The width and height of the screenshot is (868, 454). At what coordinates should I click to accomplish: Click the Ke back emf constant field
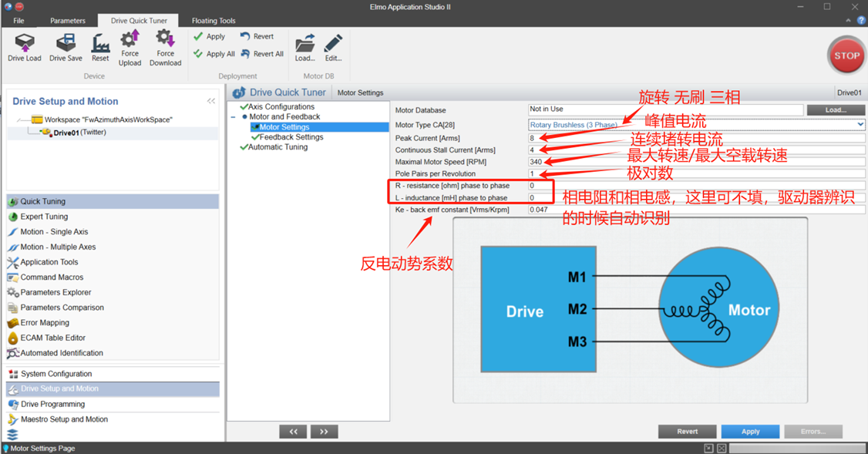[x=696, y=210]
